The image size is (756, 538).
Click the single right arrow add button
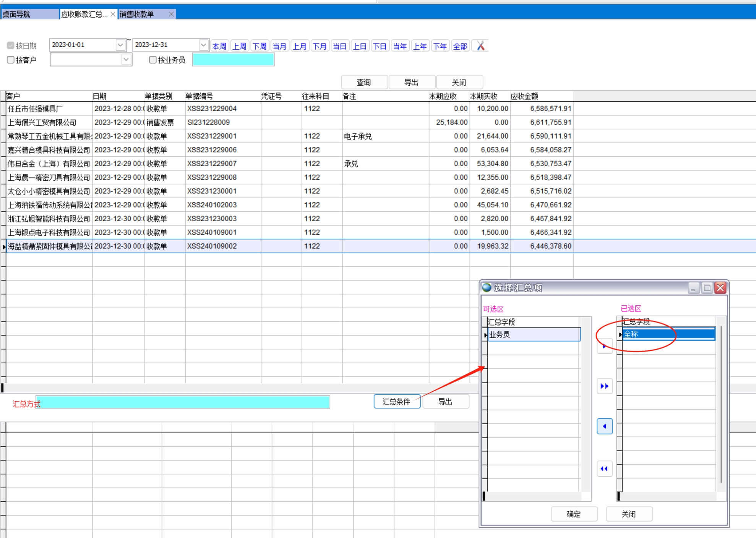point(604,346)
